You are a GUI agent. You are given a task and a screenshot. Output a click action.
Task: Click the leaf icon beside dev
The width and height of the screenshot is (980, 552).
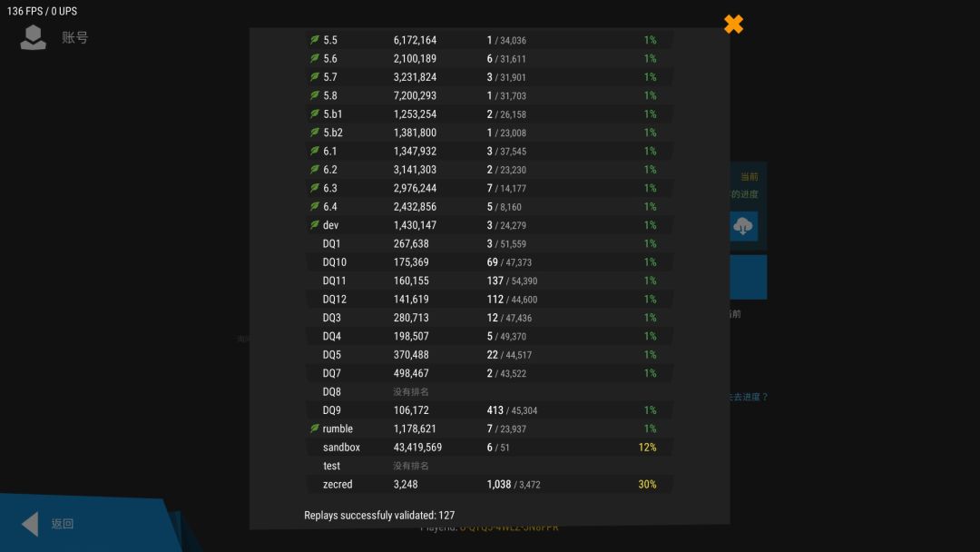coord(315,225)
